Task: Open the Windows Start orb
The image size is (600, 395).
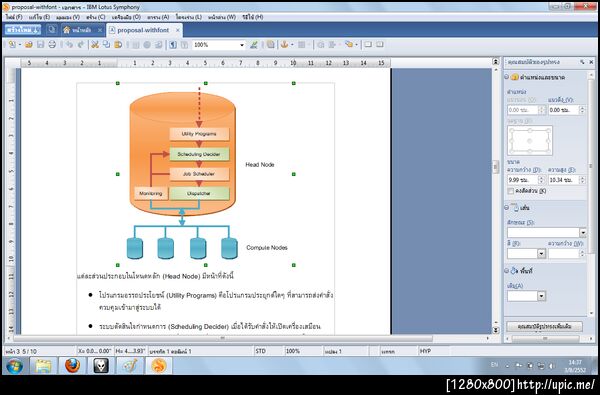Action: click(15, 366)
